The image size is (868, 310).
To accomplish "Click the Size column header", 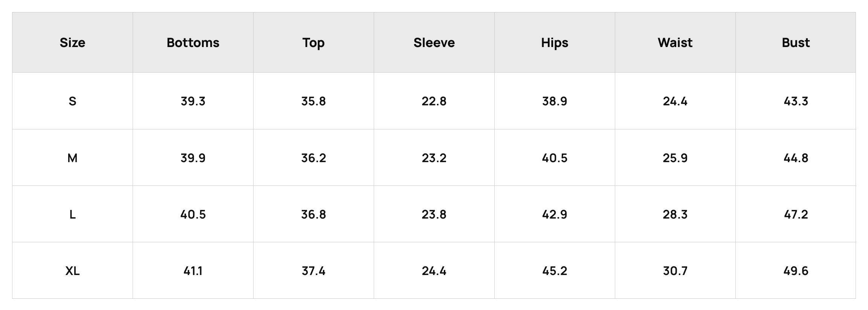I will [x=72, y=43].
